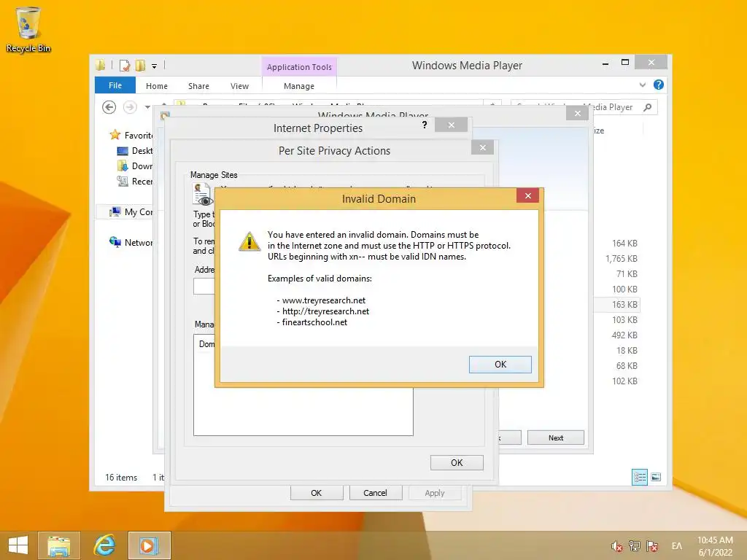The width and height of the screenshot is (747, 560).
Task: Select Downloads icon in navigation pane
Action: 123,166
